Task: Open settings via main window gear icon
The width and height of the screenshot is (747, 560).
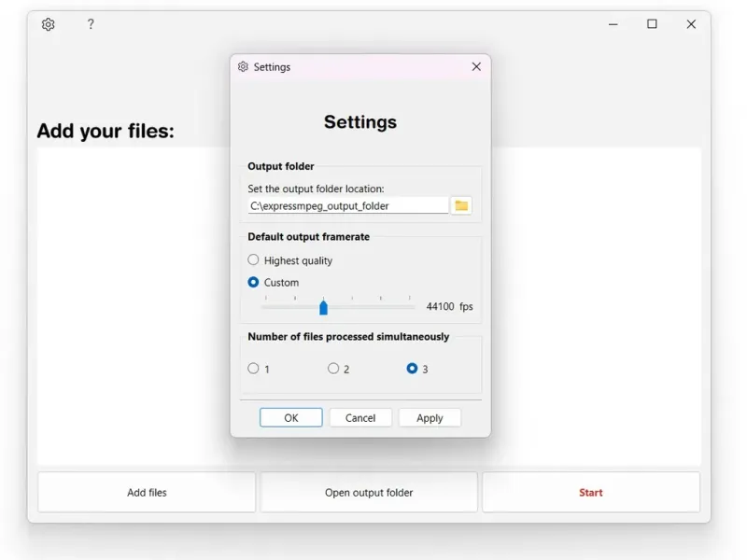Action: (x=49, y=24)
